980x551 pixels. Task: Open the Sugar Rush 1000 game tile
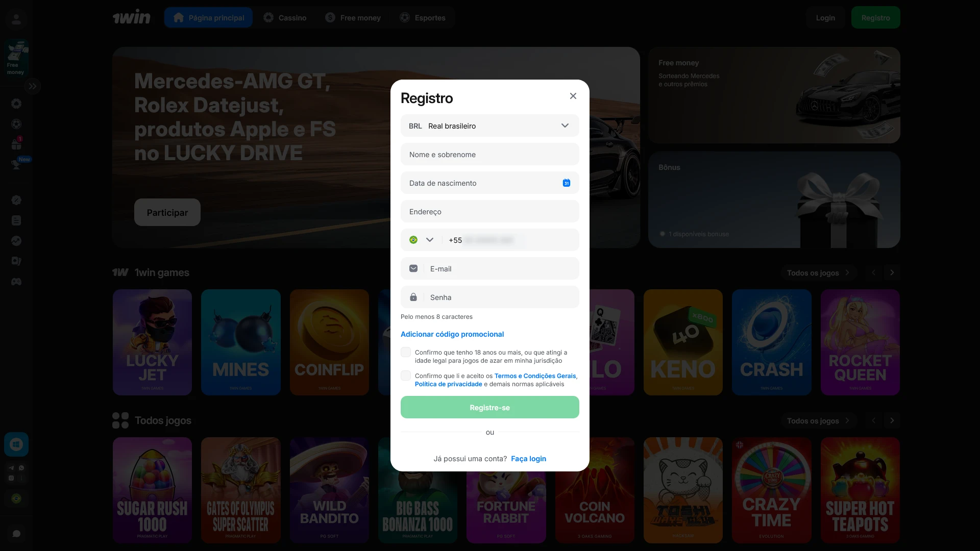click(x=152, y=490)
